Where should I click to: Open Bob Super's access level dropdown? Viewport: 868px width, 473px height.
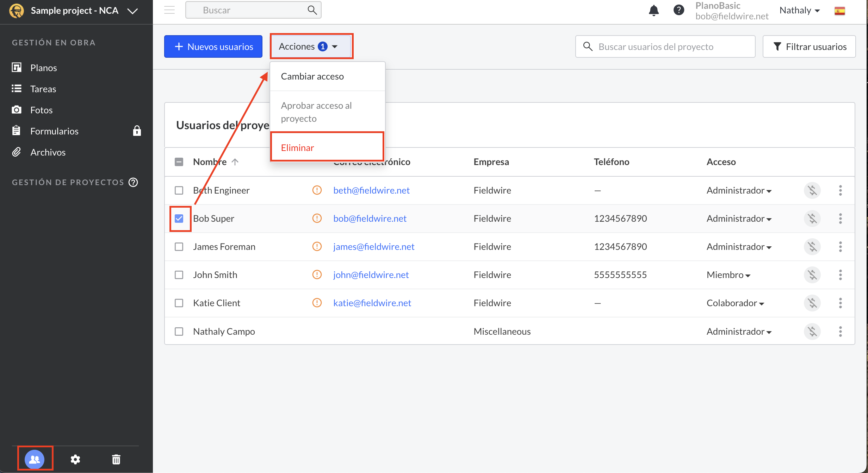tap(739, 219)
